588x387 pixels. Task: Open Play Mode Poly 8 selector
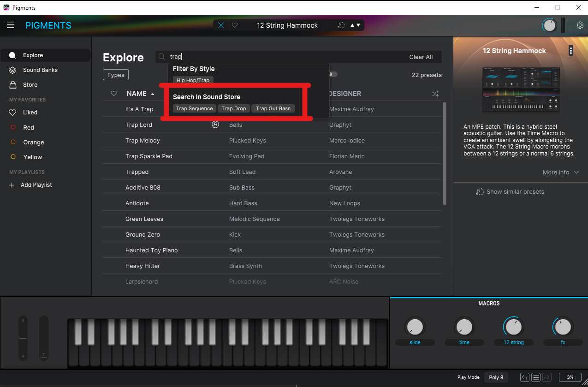[x=496, y=377]
